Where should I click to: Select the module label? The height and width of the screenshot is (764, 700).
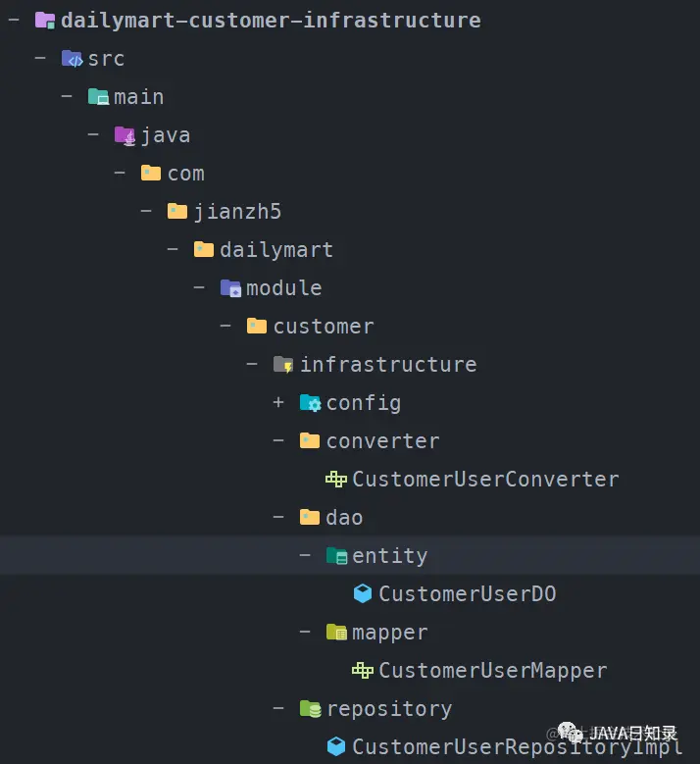coord(284,288)
